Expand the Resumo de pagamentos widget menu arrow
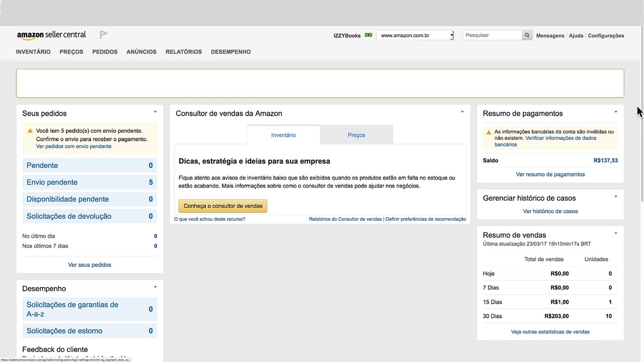 pyautogui.click(x=616, y=112)
